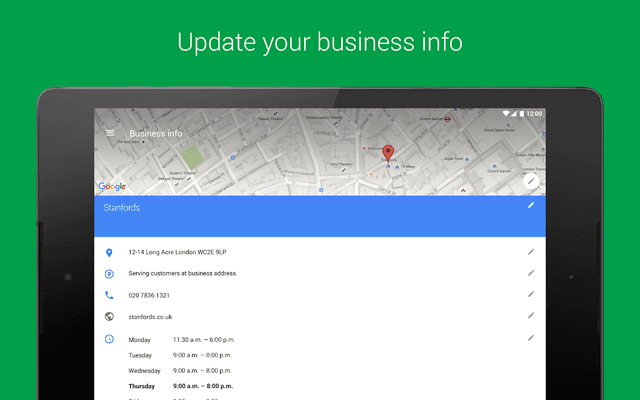Edit the business opening hours
The height and width of the screenshot is (400, 640).
pyautogui.click(x=531, y=338)
